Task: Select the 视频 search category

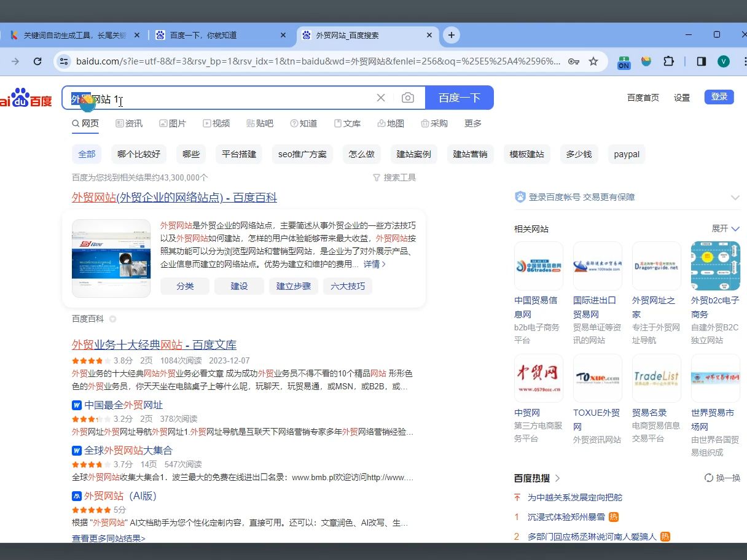Action: [x=216, y=123]
